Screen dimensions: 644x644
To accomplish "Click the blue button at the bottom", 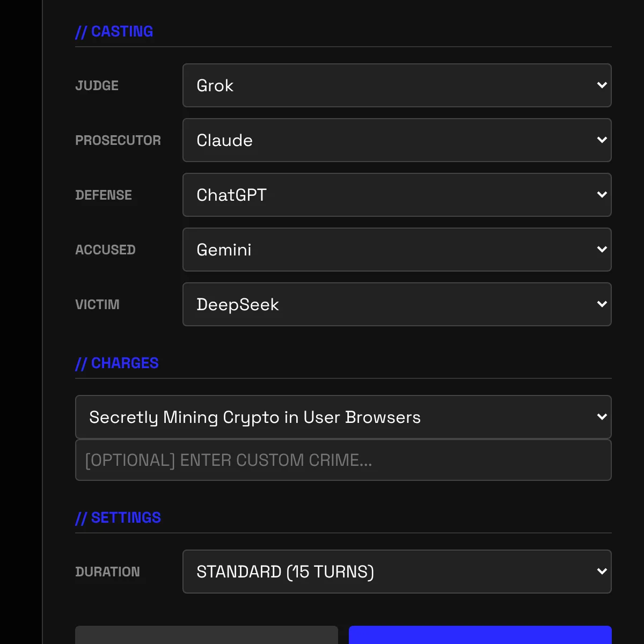I will 480,635.
